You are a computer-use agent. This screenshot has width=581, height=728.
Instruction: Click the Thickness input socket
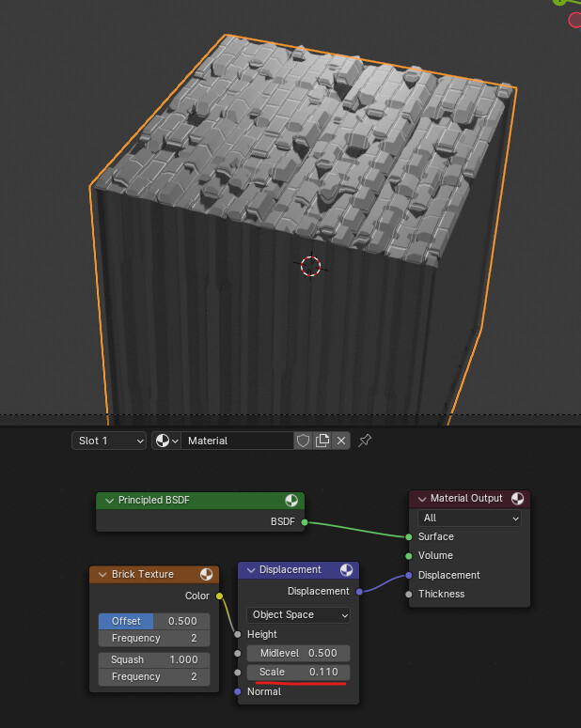click(x=409, y=595)
